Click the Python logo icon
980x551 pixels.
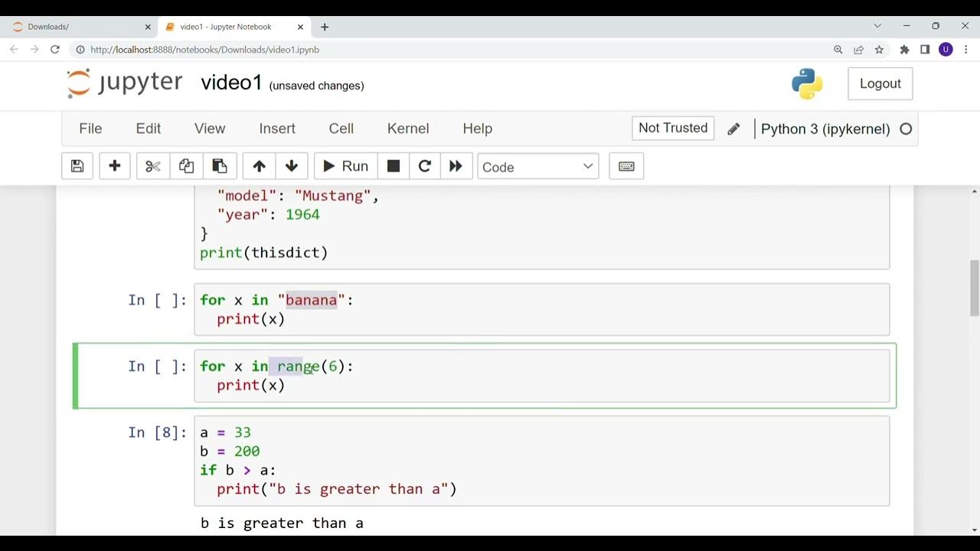click(807, 83)
